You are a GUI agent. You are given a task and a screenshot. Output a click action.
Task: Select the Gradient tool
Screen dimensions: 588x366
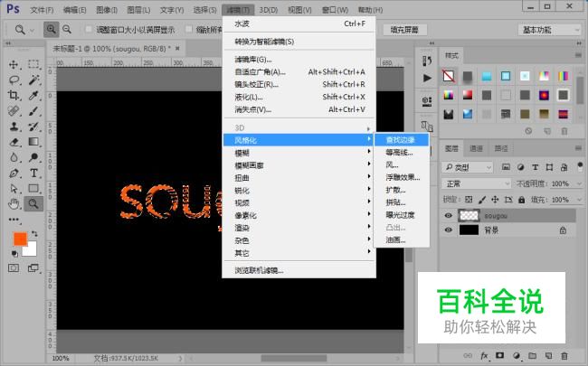click(33, 142)
